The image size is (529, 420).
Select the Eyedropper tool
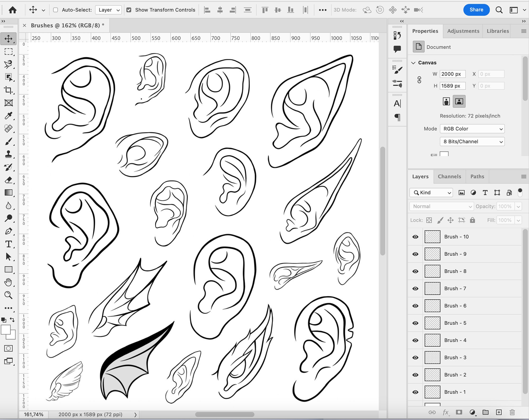[x=9, y=116]
